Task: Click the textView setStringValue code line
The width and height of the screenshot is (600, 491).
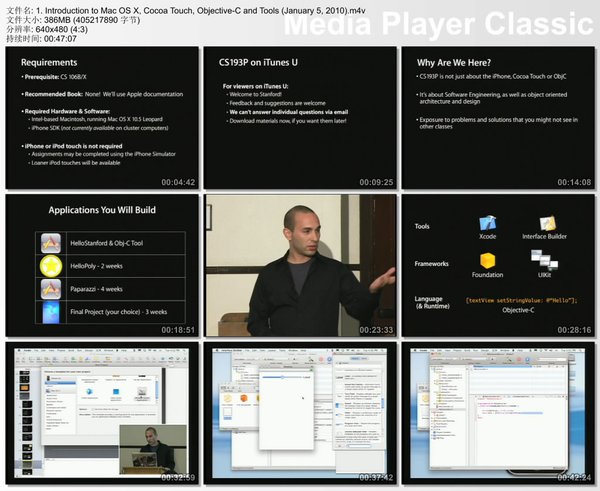Action: 522,300
